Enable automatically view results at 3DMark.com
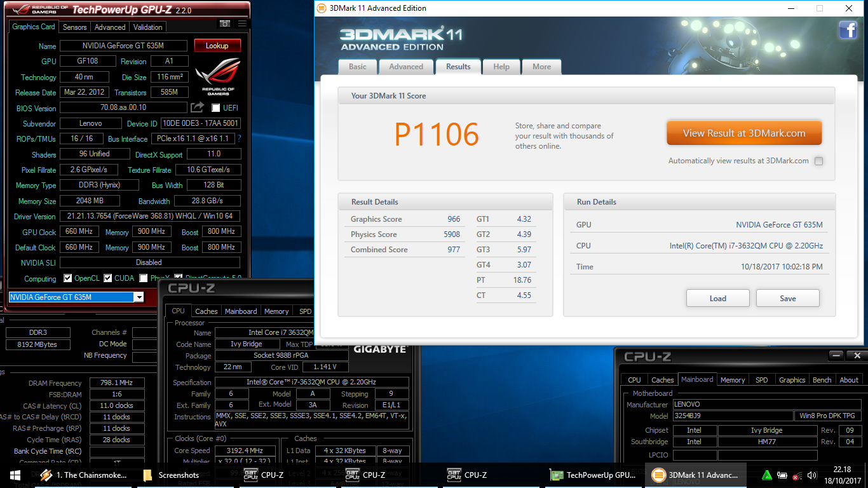The height and width of the screenshot is (488, 868). (x=818, y=161)
